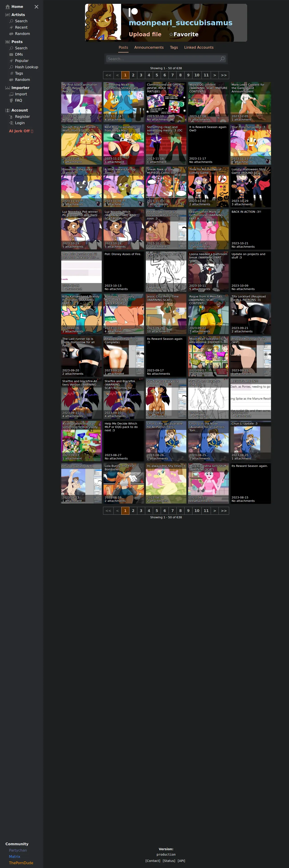The height and width of the screenshot is (868, 289).
Task: Go to page 11 in upper pagination
Action: [206, 75]
